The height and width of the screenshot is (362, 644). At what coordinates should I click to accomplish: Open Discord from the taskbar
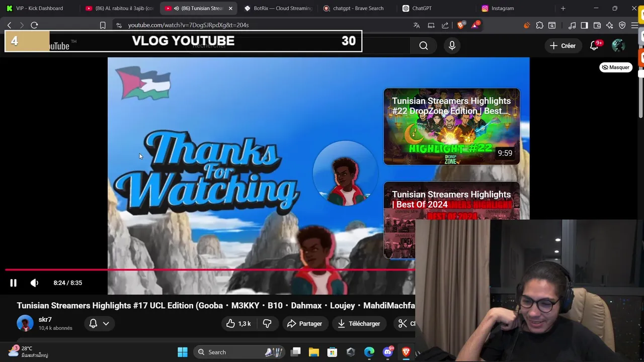[387, 352]
